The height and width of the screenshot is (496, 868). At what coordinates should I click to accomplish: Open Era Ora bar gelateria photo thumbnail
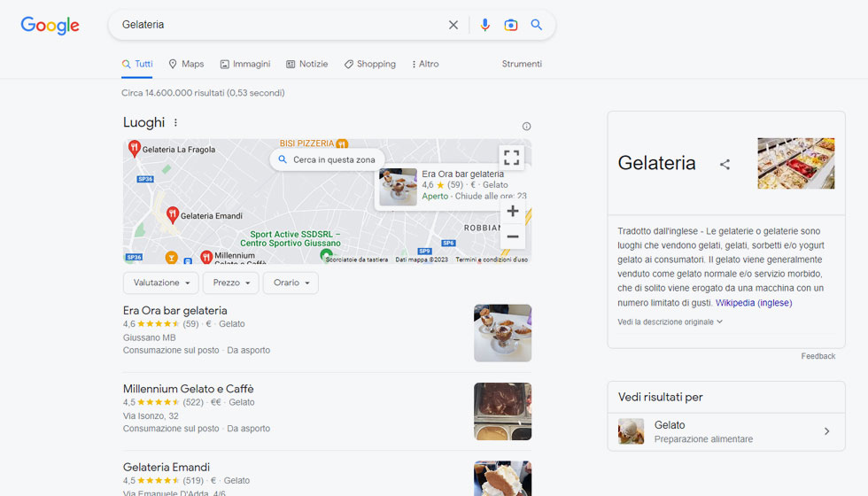click(x=503, y=333)
